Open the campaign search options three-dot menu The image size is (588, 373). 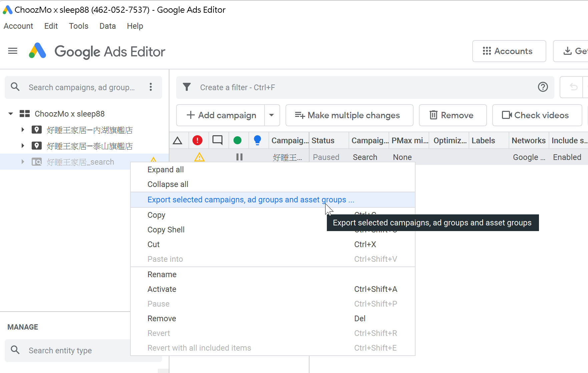151,87
